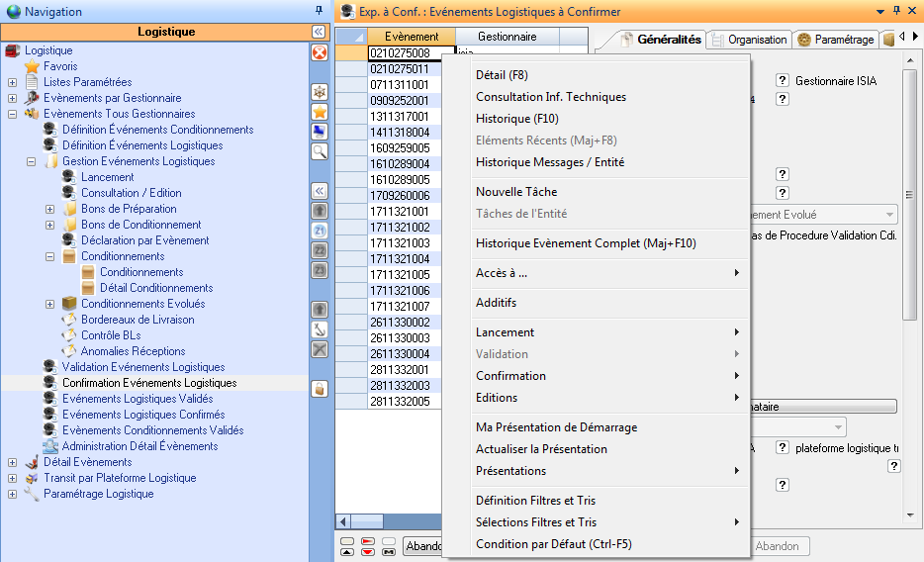This screenshot has width=924, height=562.
Task: Collapse the Gestion Evénements Logistiques node
Action: 31,161
